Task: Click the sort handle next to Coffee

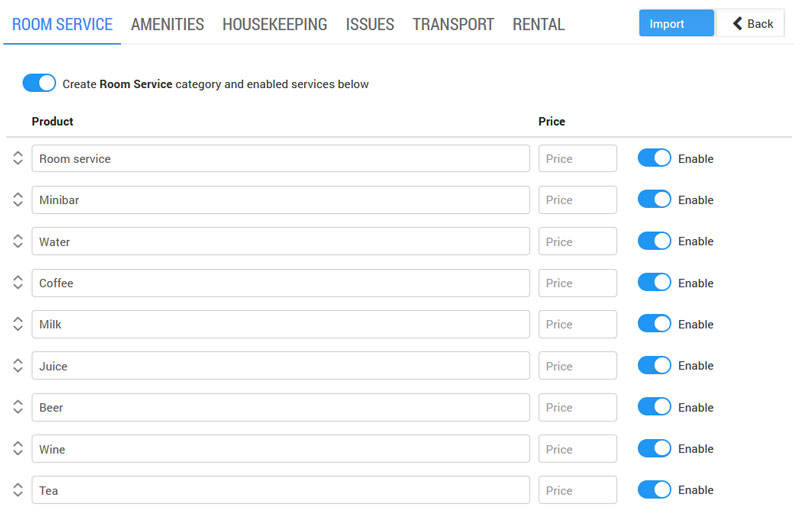Action: point(18,283)
